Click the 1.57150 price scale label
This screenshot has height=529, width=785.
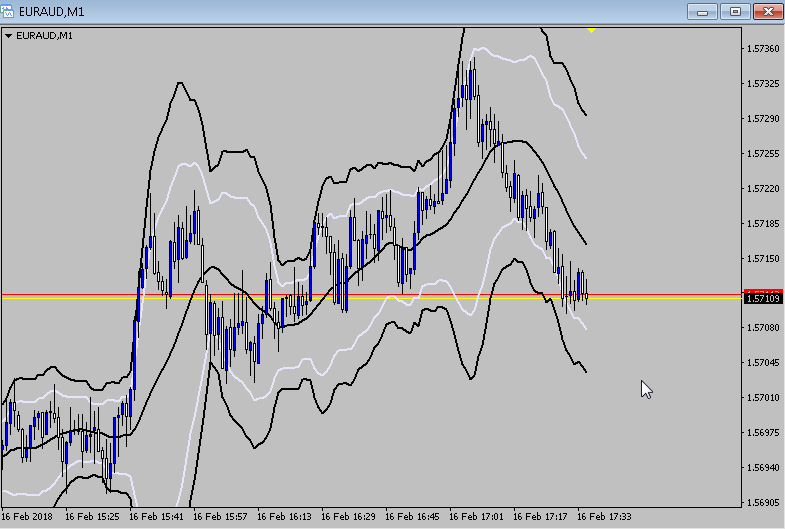763,259
